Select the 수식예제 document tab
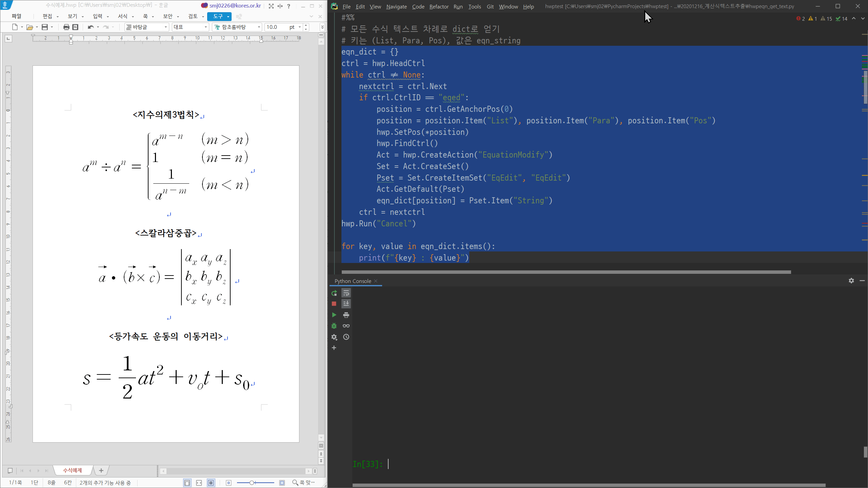This screenshot has width=868, height=488. [73, 470]
